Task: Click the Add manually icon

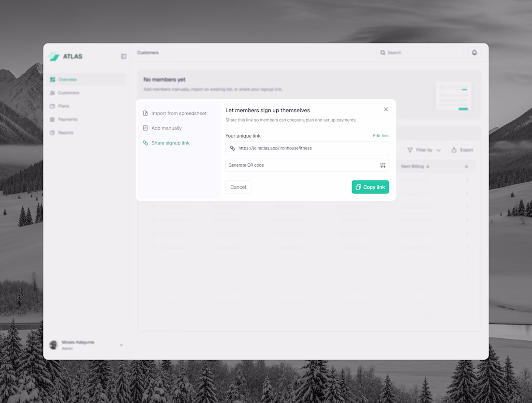Action: pyautogui.click(x=145, y=128)
